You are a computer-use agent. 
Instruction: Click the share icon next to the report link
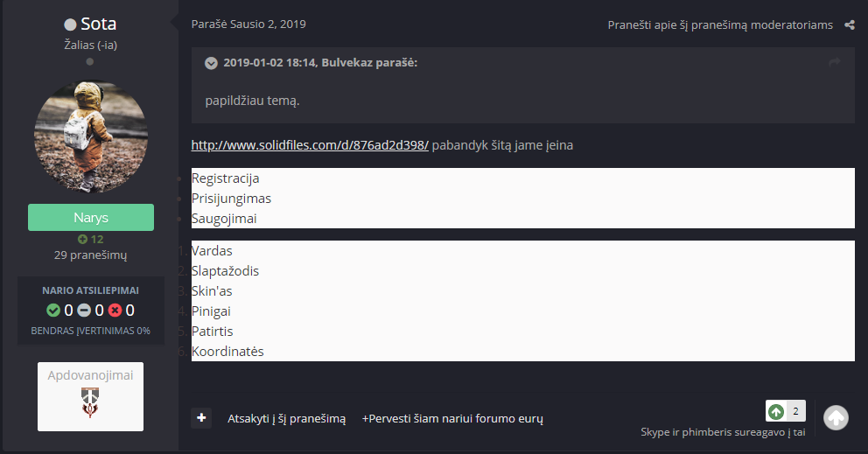(x=849, y=24)
